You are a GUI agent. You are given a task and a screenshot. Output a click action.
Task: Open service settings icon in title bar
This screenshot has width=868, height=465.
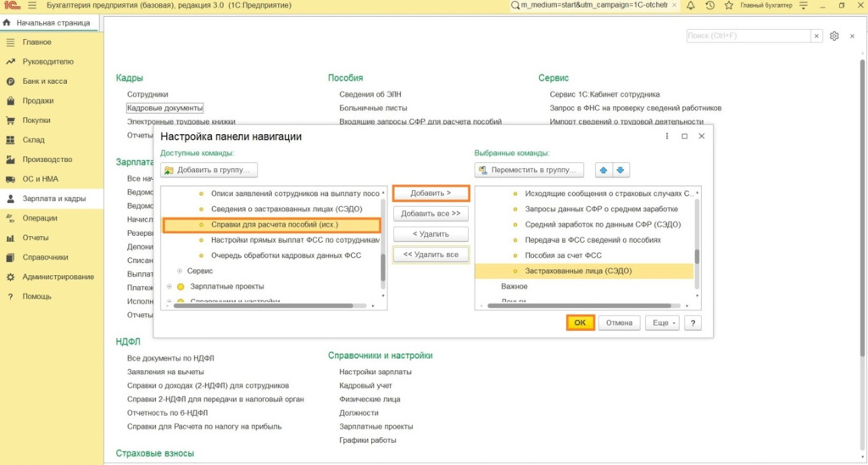click(x=804, y=6)
